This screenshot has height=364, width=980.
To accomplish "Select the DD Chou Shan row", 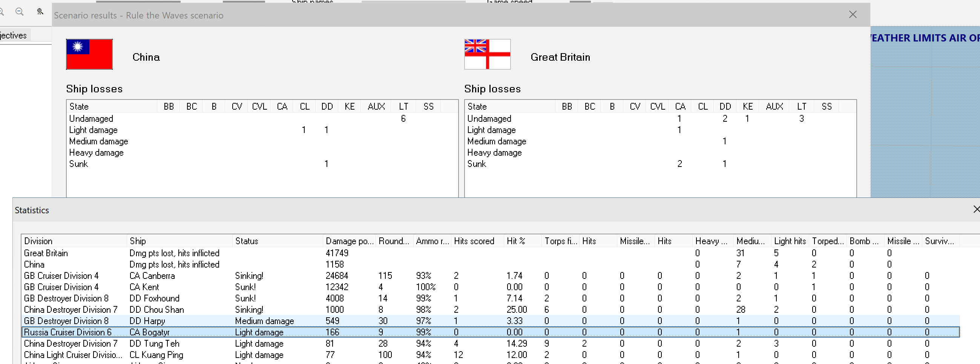I will pos(157,310).
